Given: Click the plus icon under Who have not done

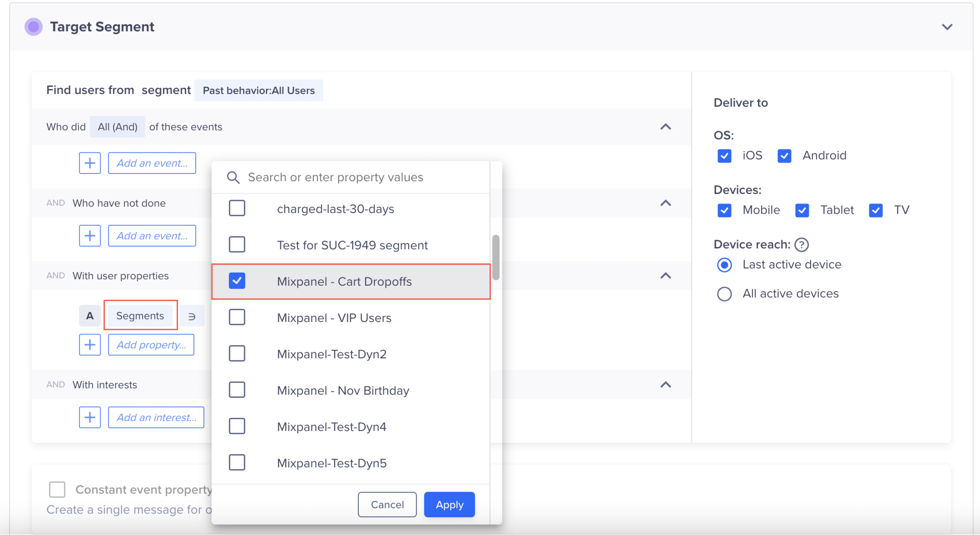Looking at the screenshot, I should (90, 236).
